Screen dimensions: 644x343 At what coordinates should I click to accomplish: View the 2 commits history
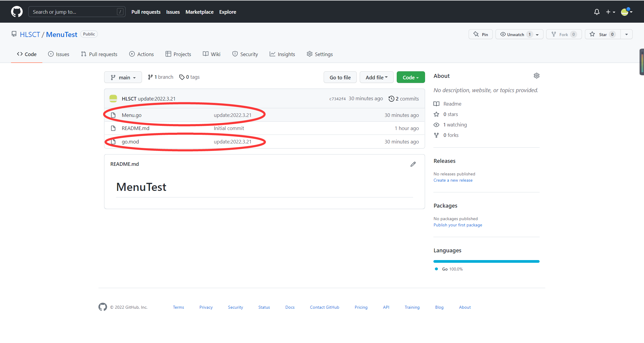[x=404, y=99]
